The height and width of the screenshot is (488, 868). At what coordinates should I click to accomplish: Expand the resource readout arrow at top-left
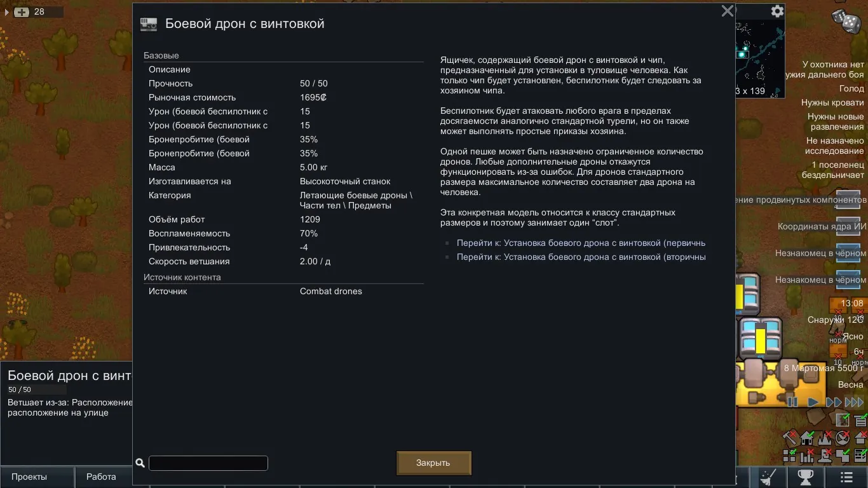pyautogui.click(x=7, y=12)
